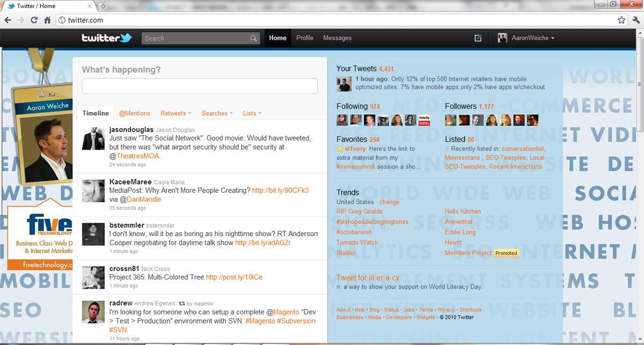Click the AaronWeiche avatar in top bar
The image size is (644, 345).
502,38
